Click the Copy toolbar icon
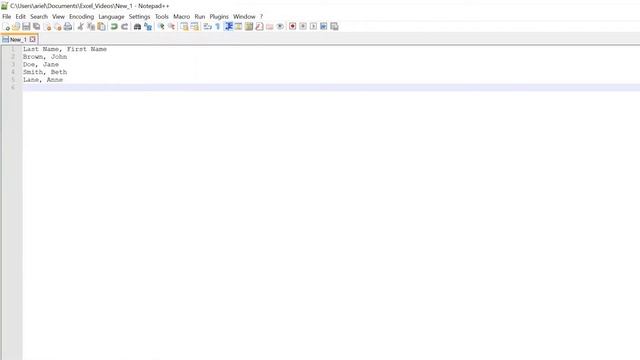This screenshot has height=360, width=640. [x=91, y=27]
